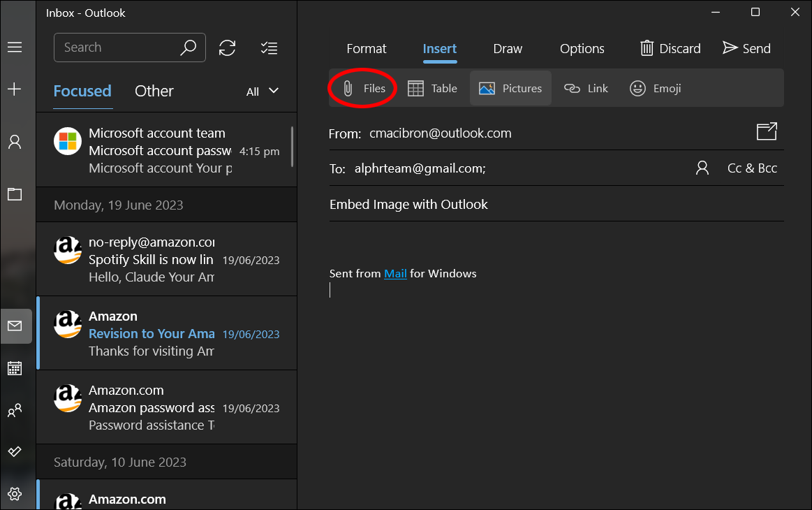Screen dimensions: 812x510
Task: Click the Files paperclip attachment icon
Action: pyautogui.click(x=348, y=89)
